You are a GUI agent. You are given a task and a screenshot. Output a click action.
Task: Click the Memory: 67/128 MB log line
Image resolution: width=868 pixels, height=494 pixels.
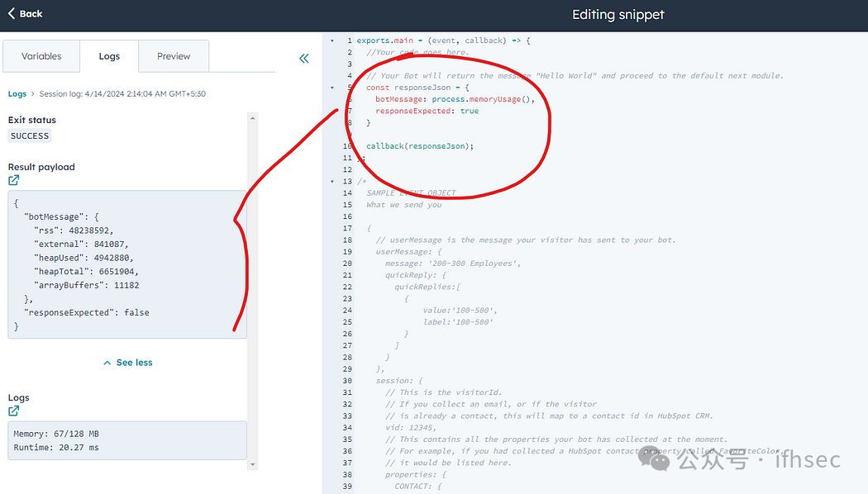(56, 434)
